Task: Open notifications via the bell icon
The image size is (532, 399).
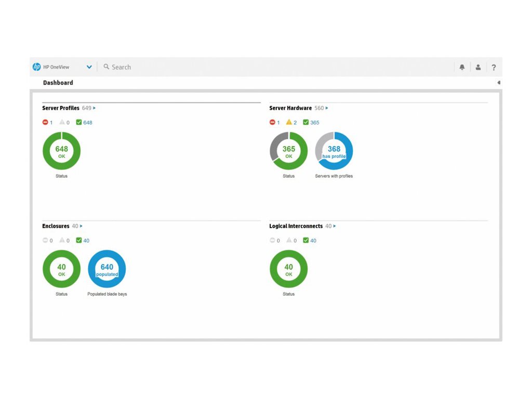Action: tap(462, 67)
